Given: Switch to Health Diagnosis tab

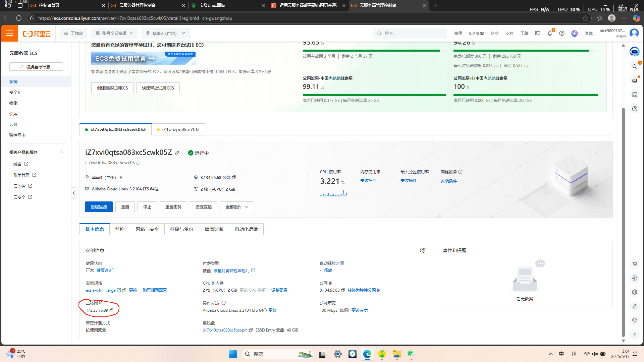Looking at the screenshot, I should click(x=214, y=229).
